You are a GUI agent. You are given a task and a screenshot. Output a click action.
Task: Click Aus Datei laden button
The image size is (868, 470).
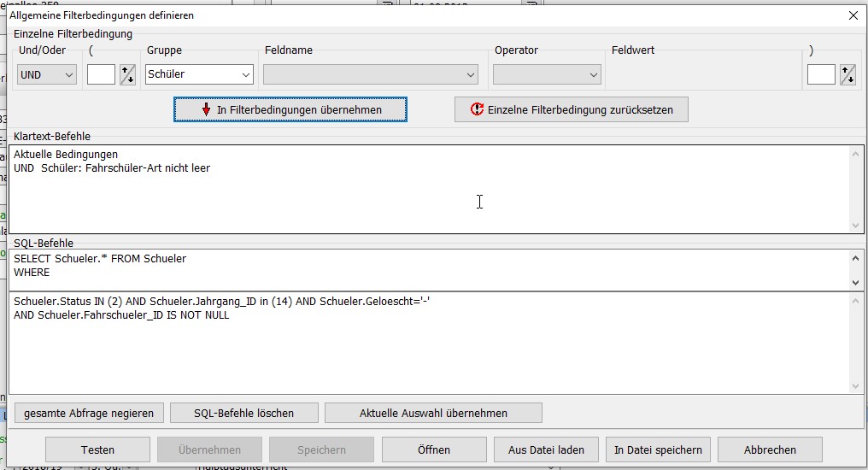coord(547,449)
